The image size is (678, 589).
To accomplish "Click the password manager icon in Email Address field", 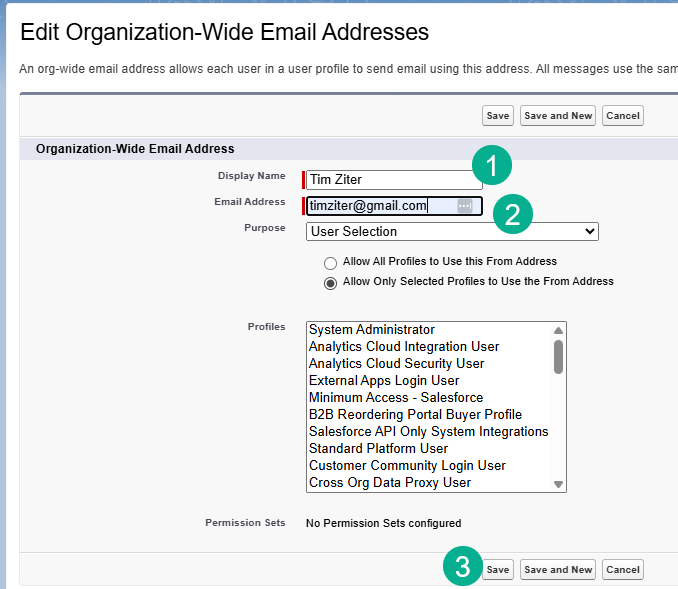I will point(464,206).
